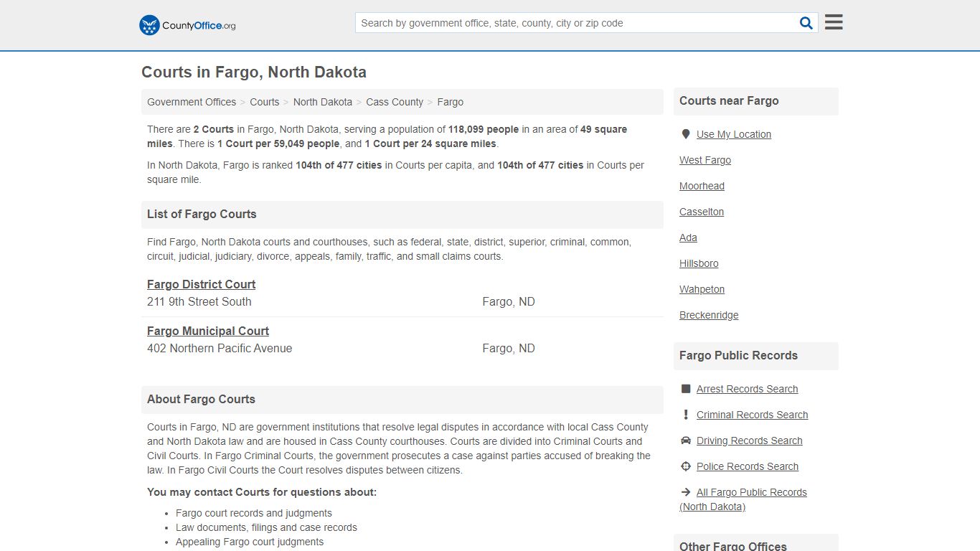Open the hamburger menu

[x=834, y=22]
